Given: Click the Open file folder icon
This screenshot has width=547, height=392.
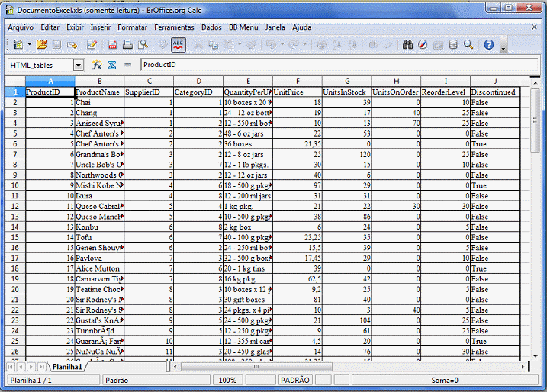Looking at the screenshot, I should pyautogui.click(x=41, y=45).
